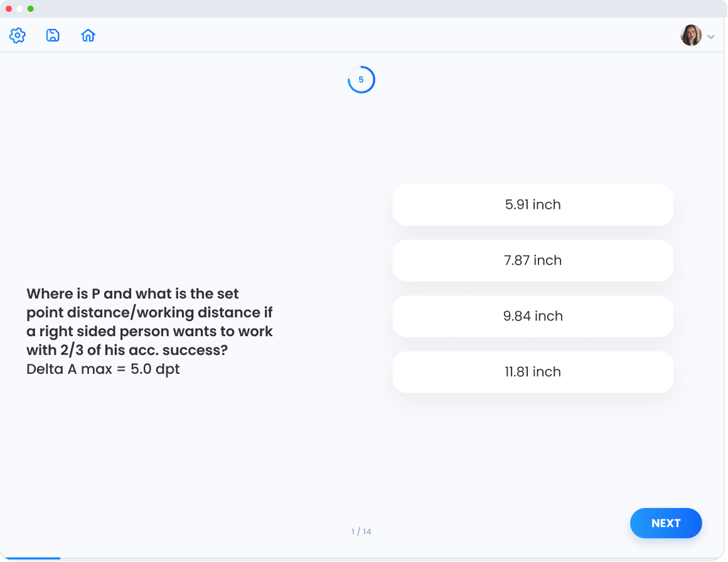Click the empty window title bar
This screenshot has height=562, width=728.
tap(364, 9)
